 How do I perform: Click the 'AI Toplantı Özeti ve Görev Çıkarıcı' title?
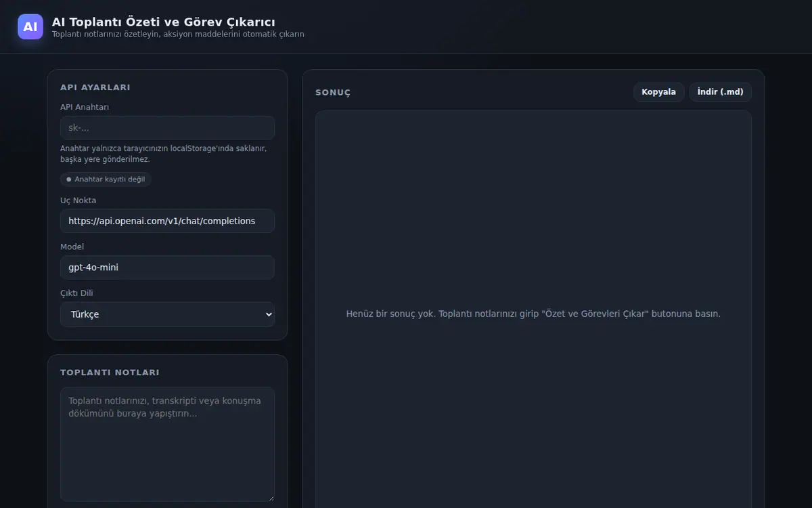click(164, 22)
